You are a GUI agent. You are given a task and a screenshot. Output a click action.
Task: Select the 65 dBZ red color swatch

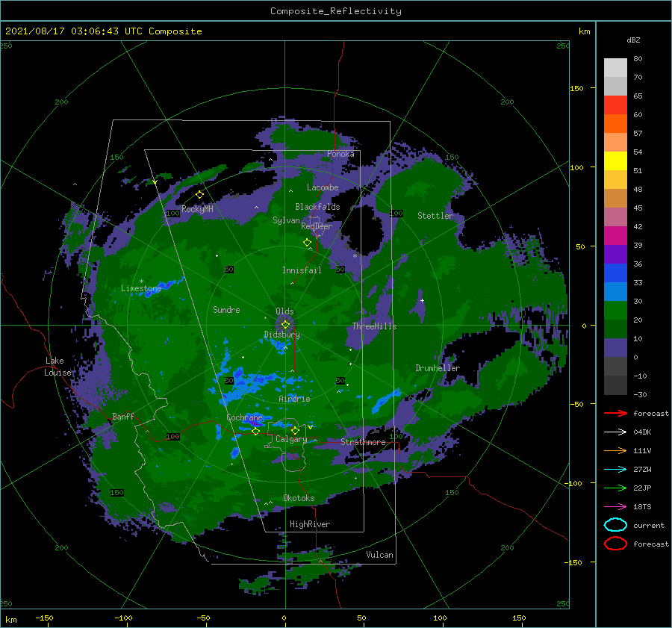tap(615, 105)
